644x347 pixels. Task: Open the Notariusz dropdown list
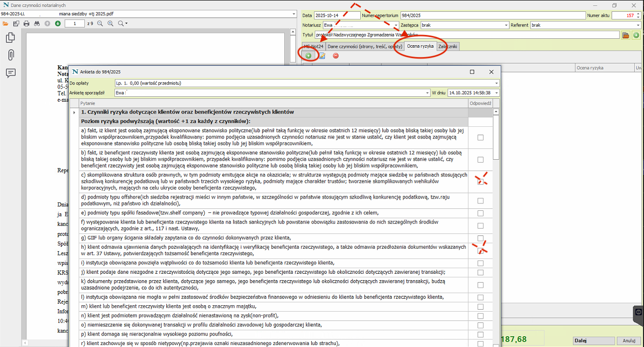point(396,25)
